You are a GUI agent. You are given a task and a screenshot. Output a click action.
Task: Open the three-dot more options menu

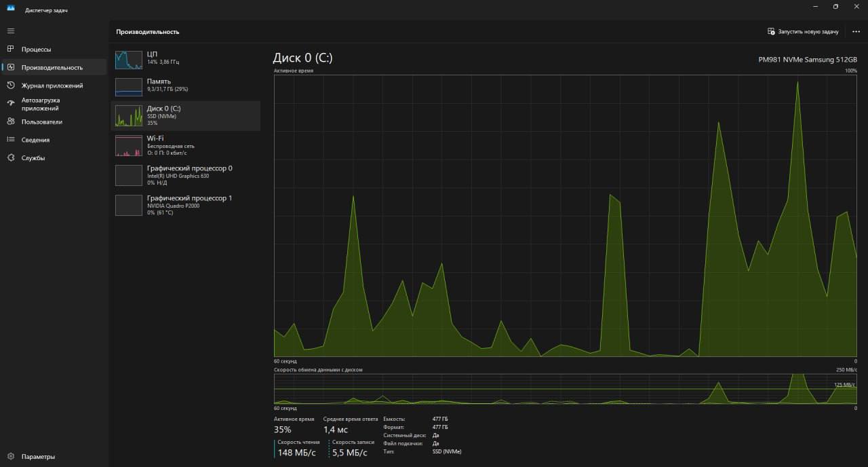pos(856,32)
